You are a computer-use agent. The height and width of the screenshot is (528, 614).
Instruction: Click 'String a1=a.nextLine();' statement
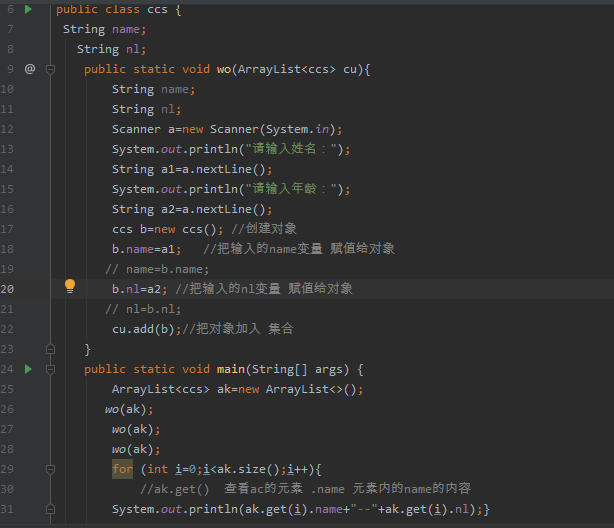[x=192, y=169]
